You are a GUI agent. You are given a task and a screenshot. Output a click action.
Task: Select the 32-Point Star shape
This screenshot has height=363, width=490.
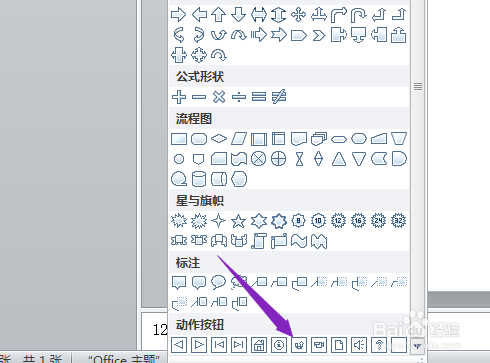point(399,221)
